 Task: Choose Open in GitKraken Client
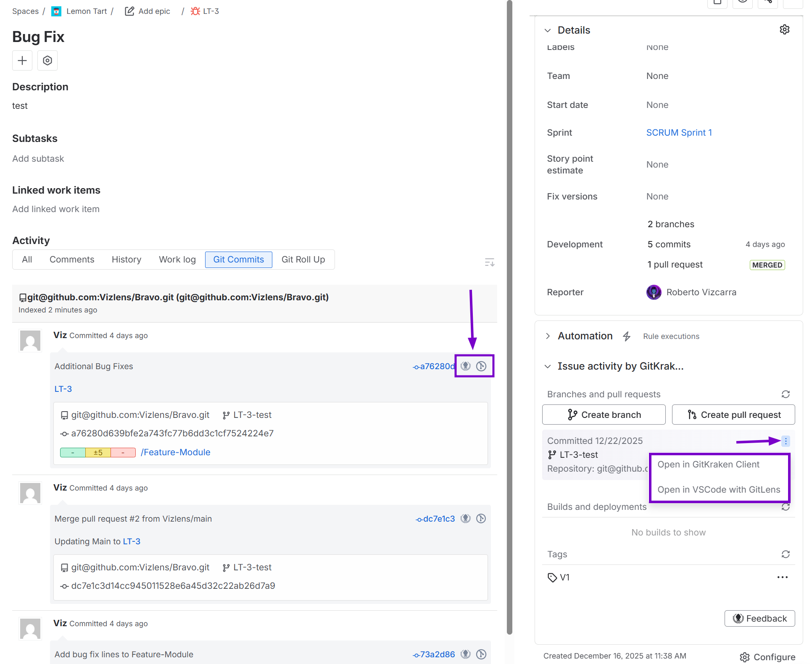click(x=708, y=464)
